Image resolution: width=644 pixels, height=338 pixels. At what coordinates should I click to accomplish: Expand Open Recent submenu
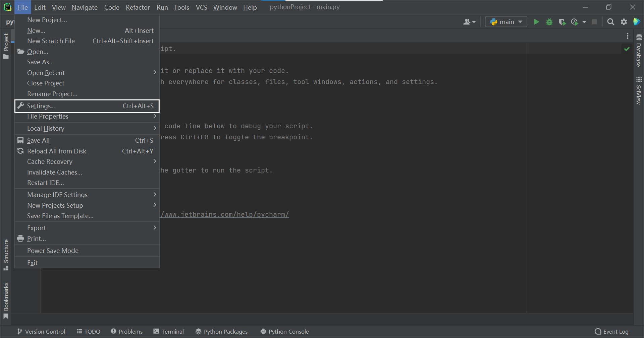click(x=87, y=73)
